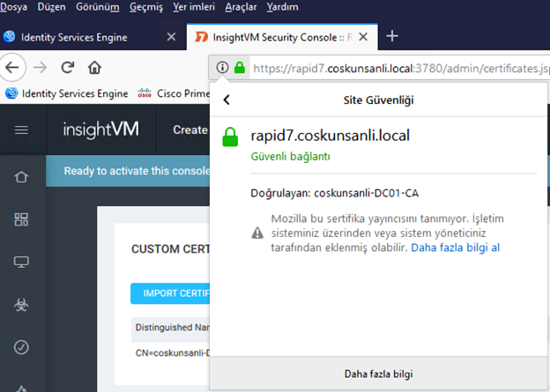550x392 pixels.
Task: Open Cisco Prime bookmark
Action: [x=174, y=93]
